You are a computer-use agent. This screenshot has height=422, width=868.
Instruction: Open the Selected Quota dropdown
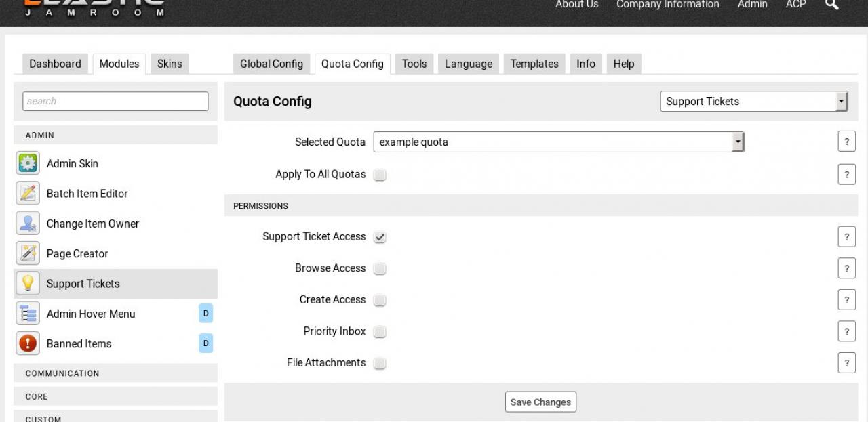(x=558, y=142)
